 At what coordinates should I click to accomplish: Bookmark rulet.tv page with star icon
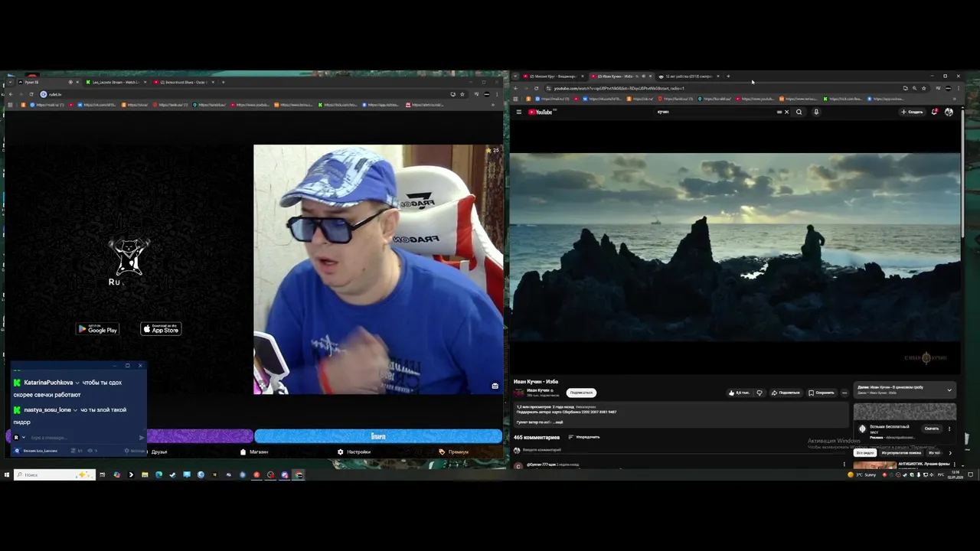point(462,94)
